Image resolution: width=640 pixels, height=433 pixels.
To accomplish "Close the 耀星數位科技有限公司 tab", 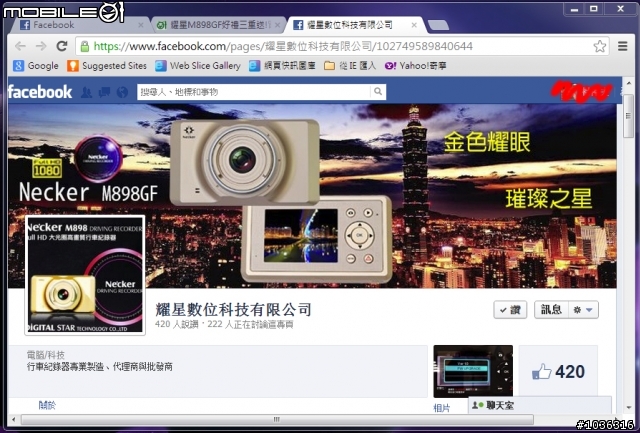I will pyautogui.click(x=414, y=25).
